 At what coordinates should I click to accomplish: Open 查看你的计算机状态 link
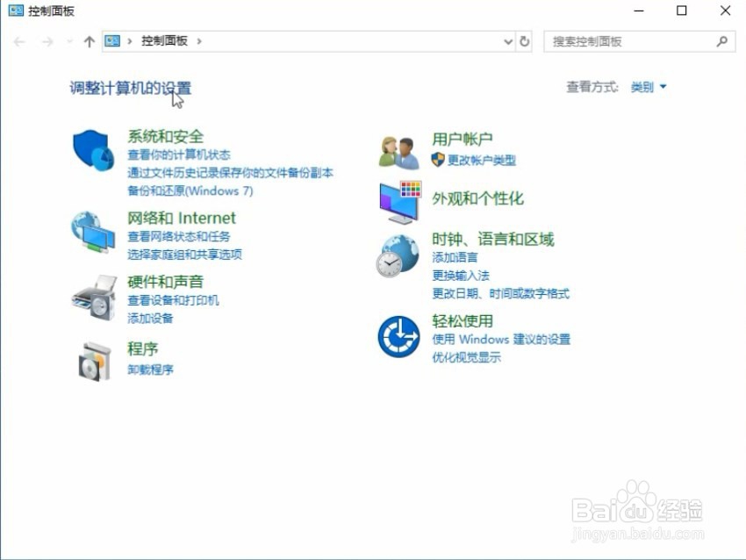pos(178,154)
